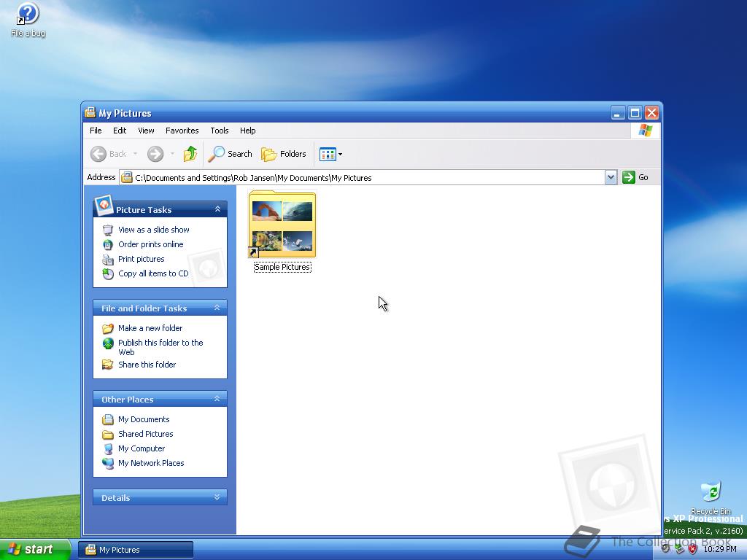The height and width of the screenshot is (560, 747).
Task: Click Print pictures link
Action: point(141,259)
